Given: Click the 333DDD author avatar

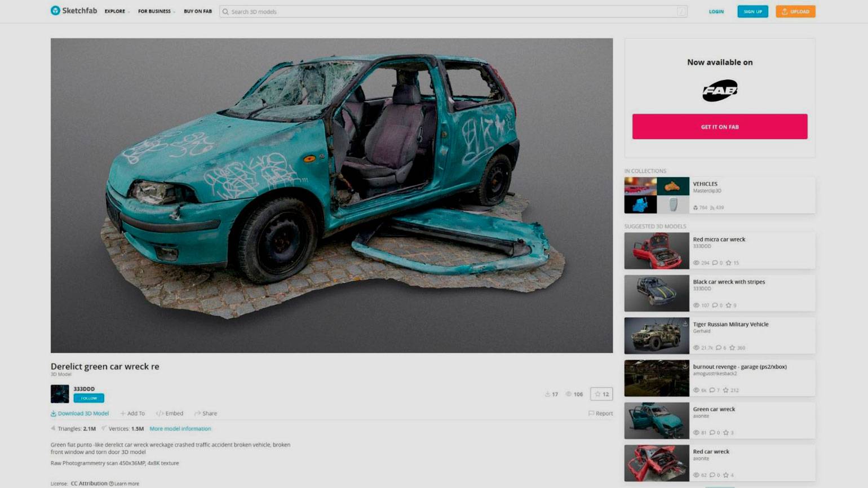Looking at the screenshot, I should click(60, 393).
